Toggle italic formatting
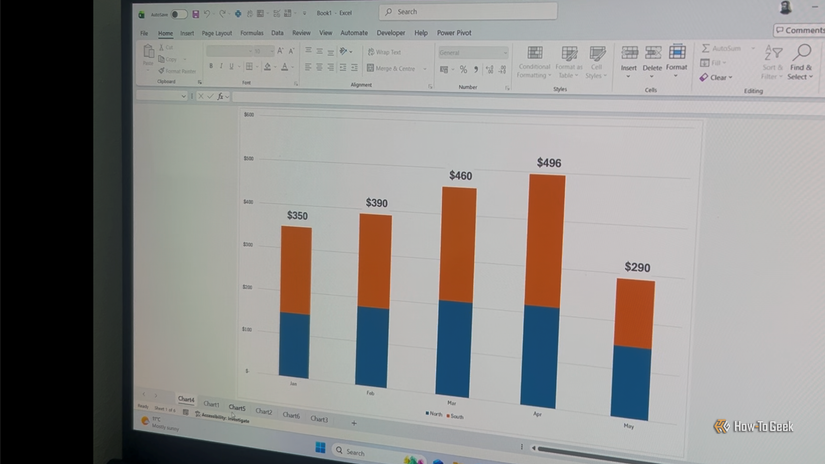Viewport: 825px width, 464px height. click(x=223, y=67)
